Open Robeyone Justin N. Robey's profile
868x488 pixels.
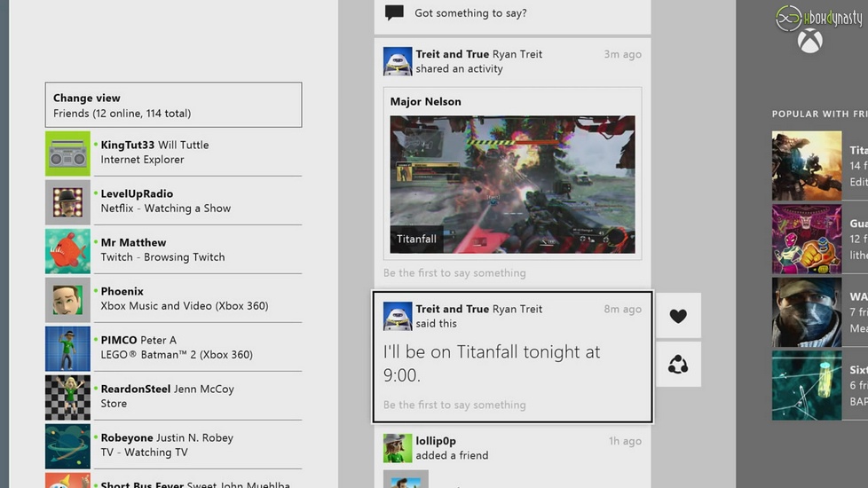coord(173,445)
